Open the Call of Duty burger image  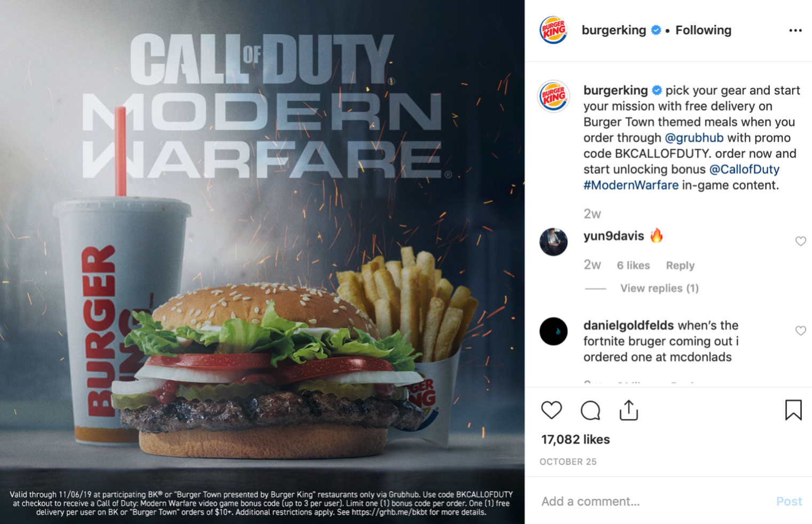click(262, 262)
